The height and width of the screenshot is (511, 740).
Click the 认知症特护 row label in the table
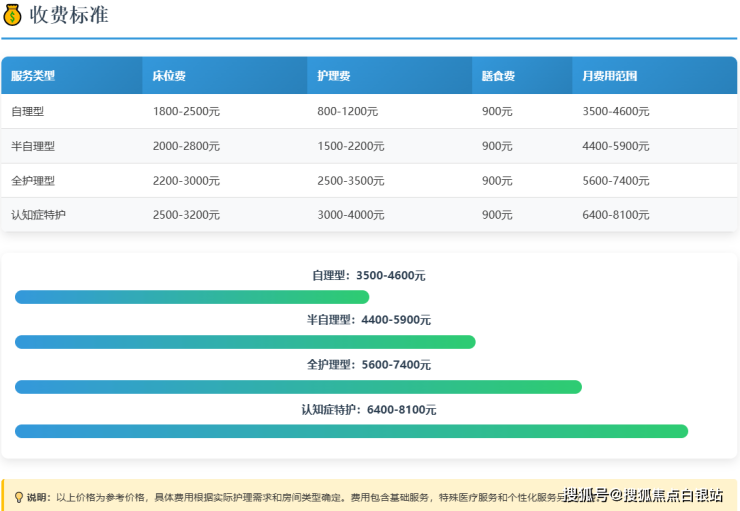39,215
